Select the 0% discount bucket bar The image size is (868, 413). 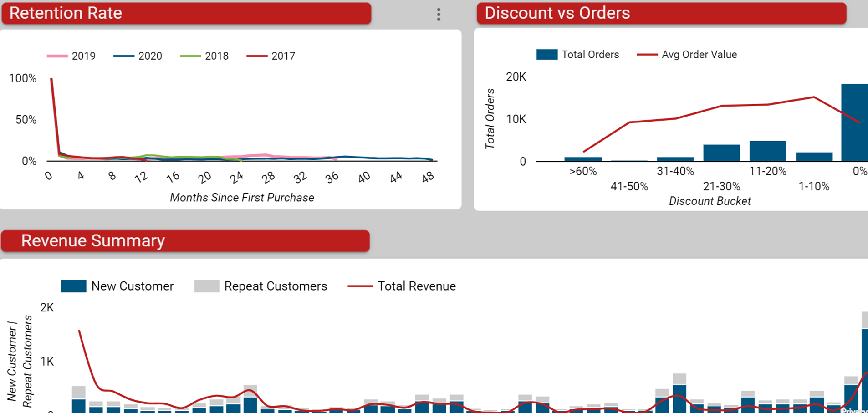[x=854, y=122]
